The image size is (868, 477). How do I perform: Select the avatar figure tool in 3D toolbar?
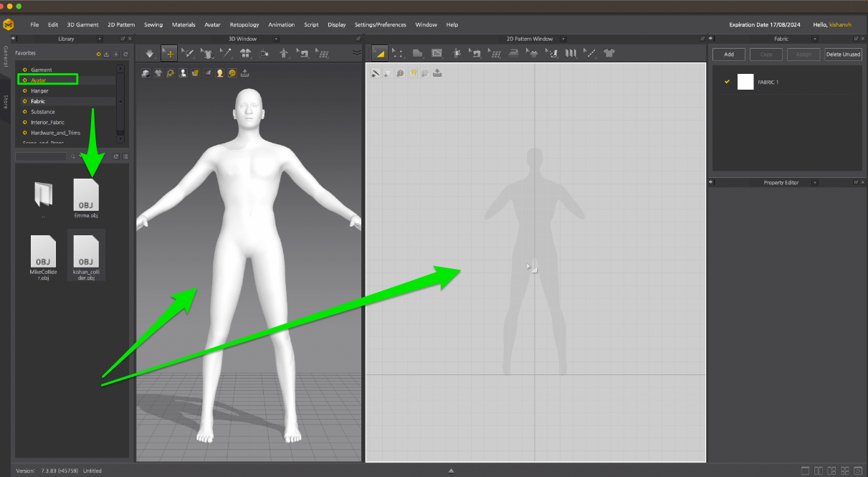(284, 53)
